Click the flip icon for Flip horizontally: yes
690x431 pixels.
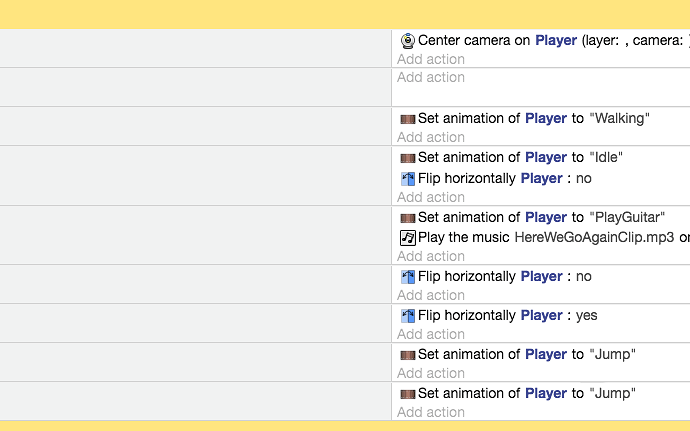coord(407,316)
